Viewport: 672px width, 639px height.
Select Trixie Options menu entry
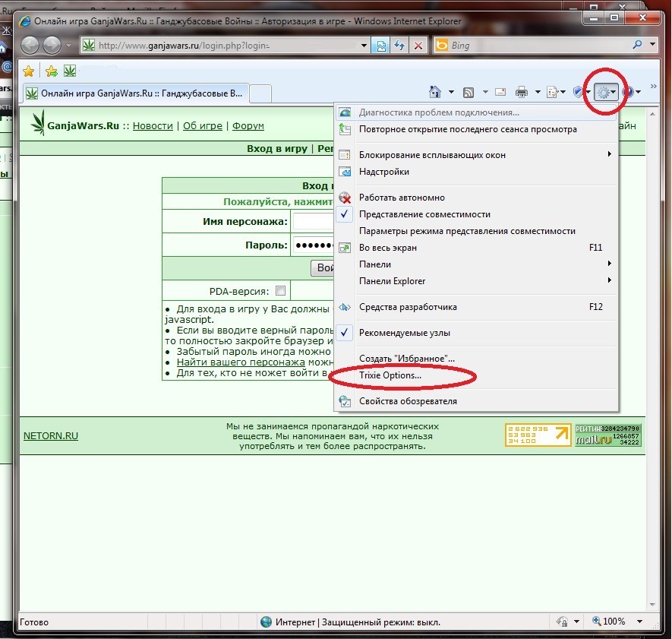click(x=475, y=375)
